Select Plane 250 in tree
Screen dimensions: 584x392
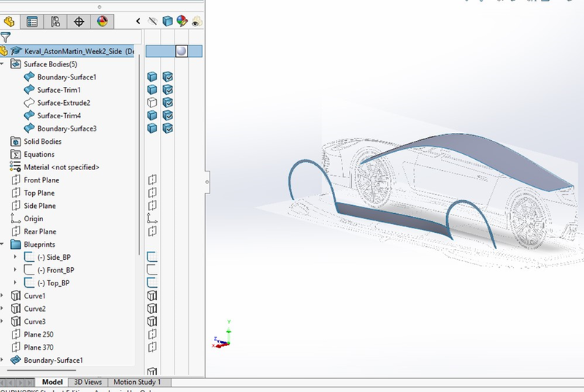(39, 334)
